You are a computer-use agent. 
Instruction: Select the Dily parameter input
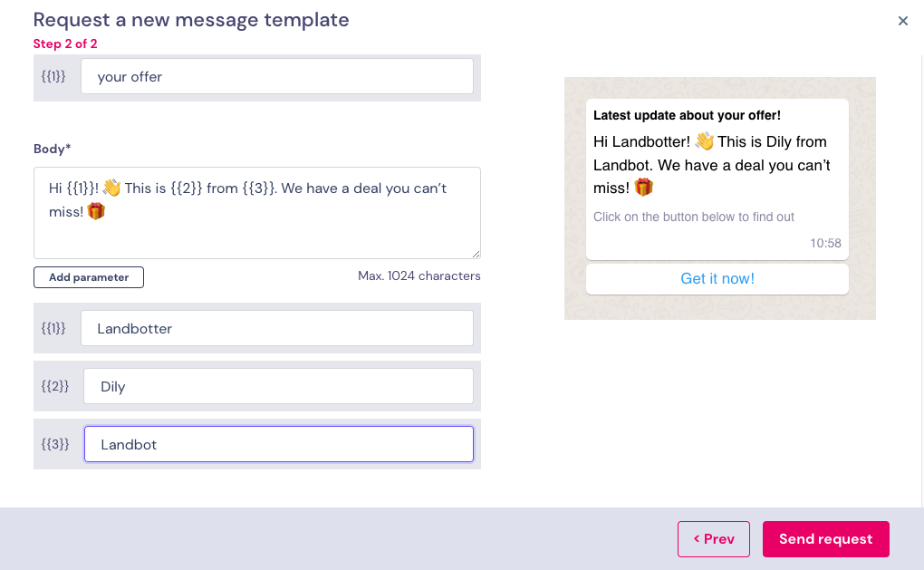[x=278, y=386]
